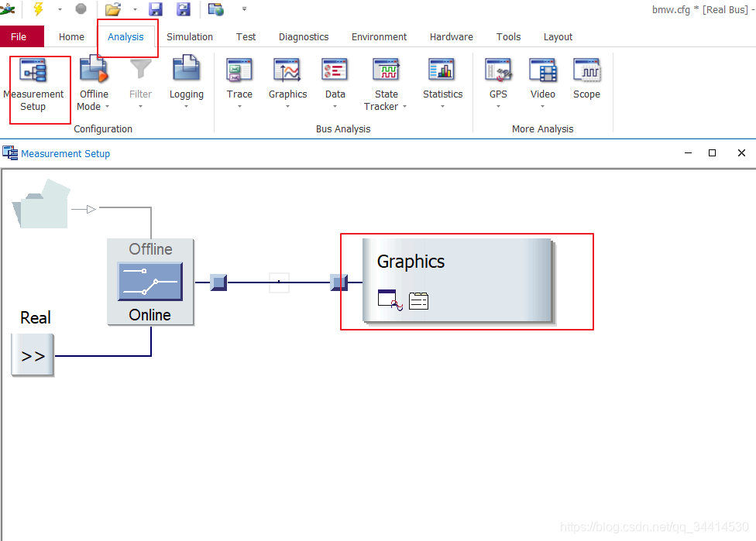This screenshot has height=541, width=756.
Task: Maximize the Measurement Setup window
Action: (712, 153)
